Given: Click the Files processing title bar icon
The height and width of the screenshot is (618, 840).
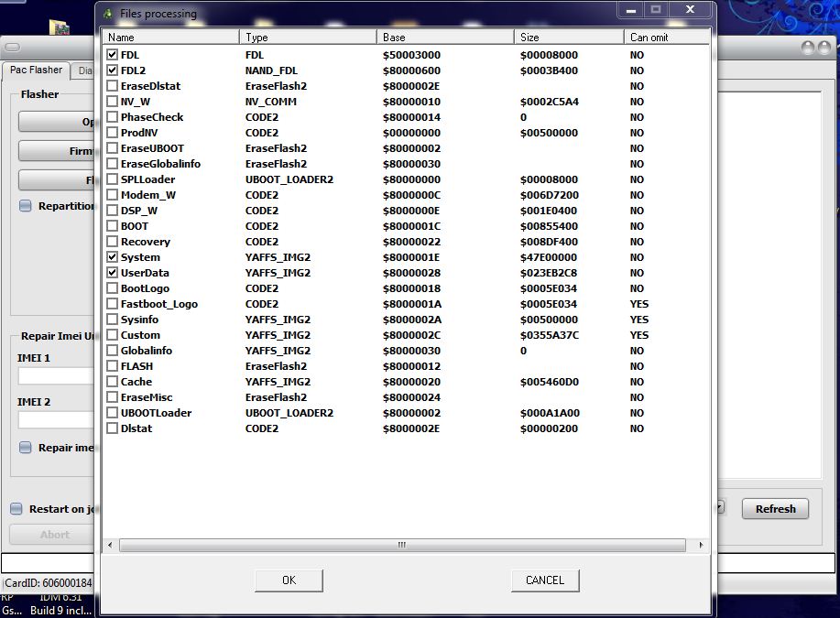Looking at the screenshot, I should [108, 14].
